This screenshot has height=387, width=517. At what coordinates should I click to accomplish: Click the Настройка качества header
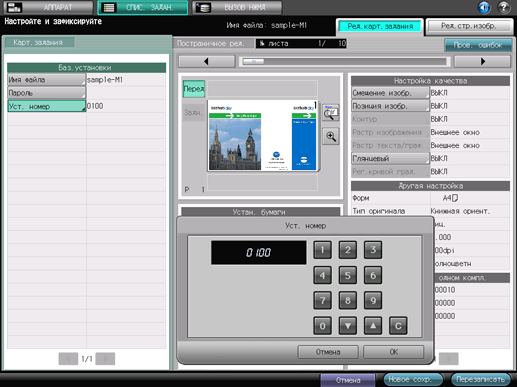pos(430,81)
